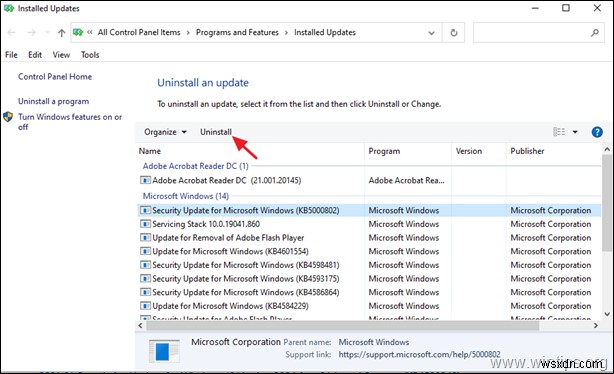This screenshot has height=374, width=614.
Task: Click the Refresh button in address bar
Action: (x=453, y=33)
